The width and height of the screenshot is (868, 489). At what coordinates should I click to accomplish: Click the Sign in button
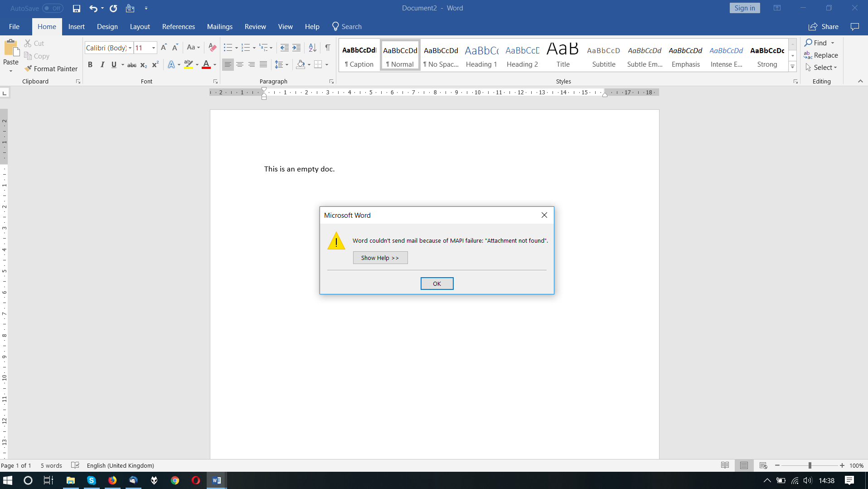[745, 8]
